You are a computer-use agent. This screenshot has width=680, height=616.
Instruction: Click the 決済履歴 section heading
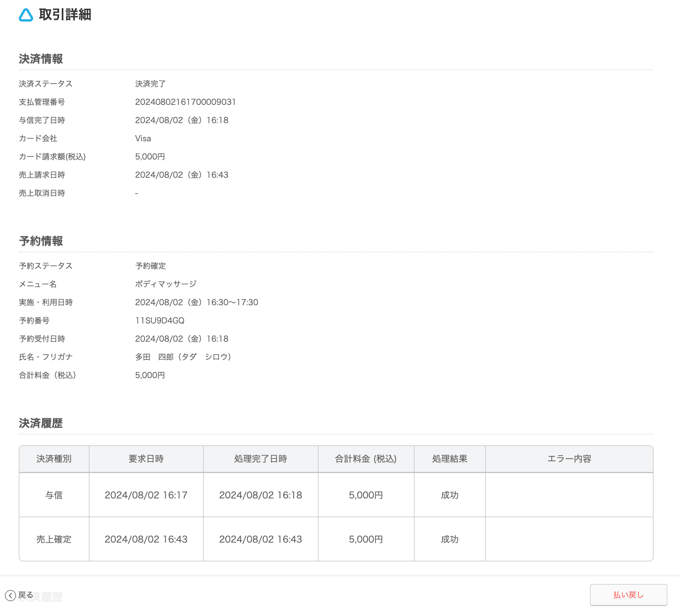pyautogui.click(x=41, y=423)
